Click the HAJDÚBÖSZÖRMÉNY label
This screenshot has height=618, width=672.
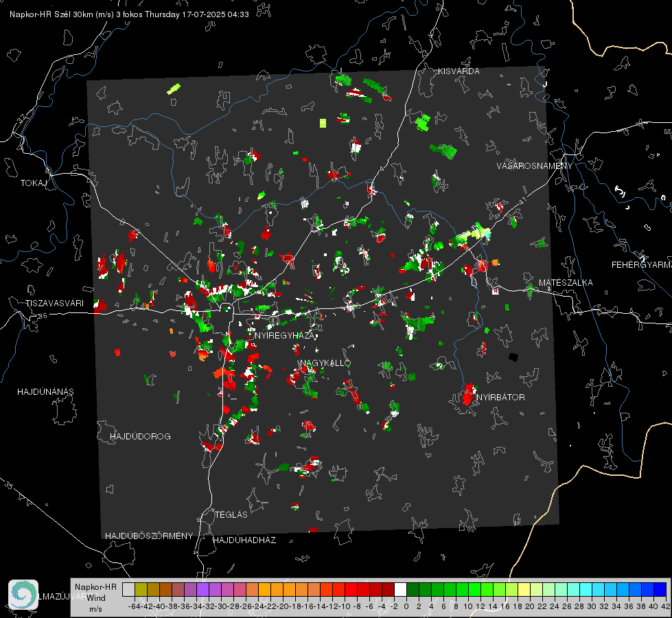coord(149,536)
